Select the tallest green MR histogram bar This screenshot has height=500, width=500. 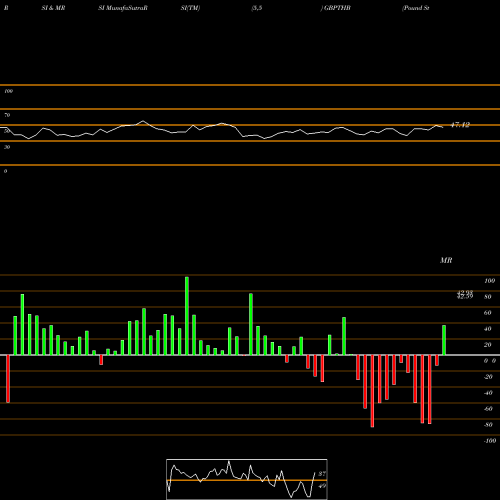tap(187, 316)
